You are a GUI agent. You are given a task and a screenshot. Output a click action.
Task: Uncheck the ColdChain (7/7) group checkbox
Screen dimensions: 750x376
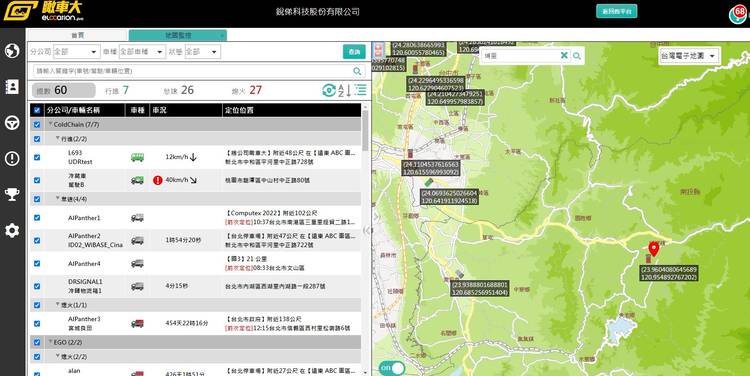coord(37,124)
